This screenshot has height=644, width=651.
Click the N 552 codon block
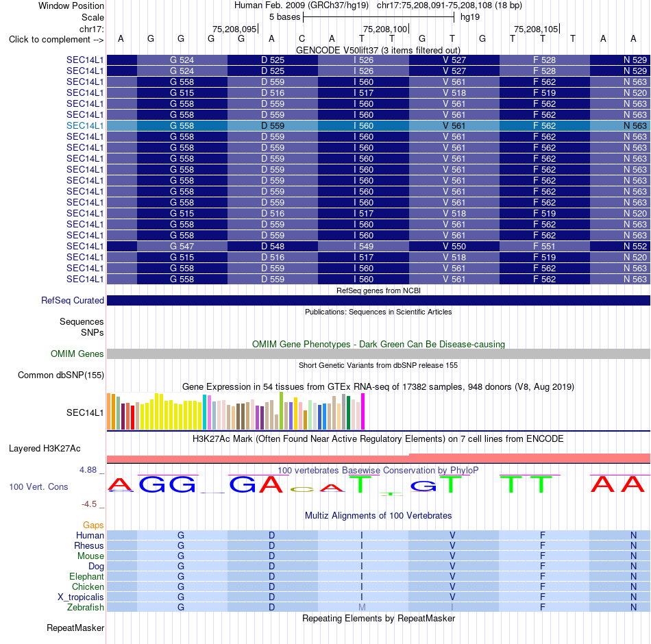click(620, 246)
